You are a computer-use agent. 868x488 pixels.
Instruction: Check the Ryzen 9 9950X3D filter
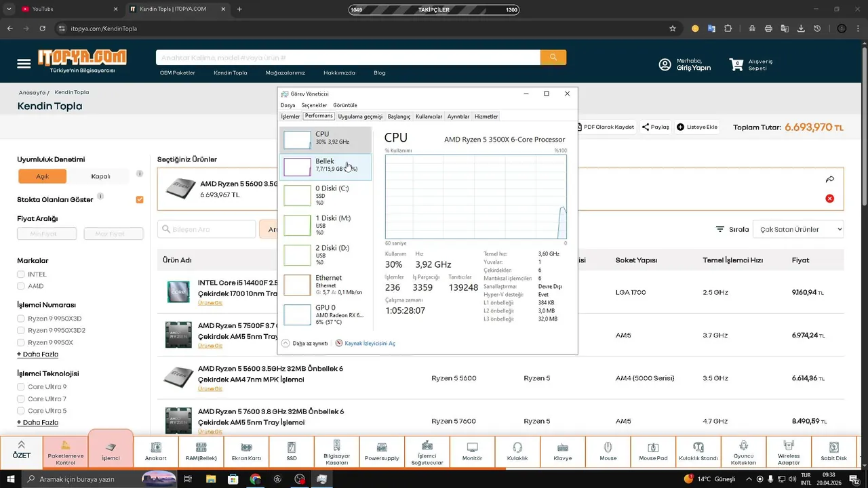[x=22, y=319]
